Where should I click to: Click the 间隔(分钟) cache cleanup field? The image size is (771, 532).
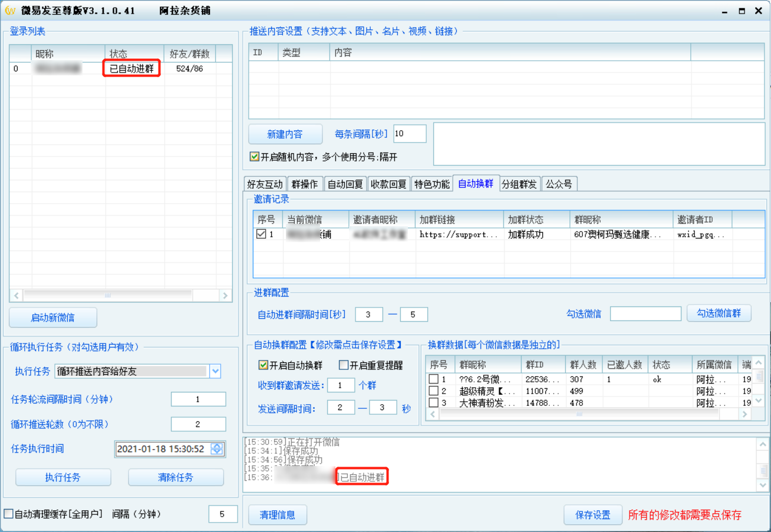click(x=223, y=514)
